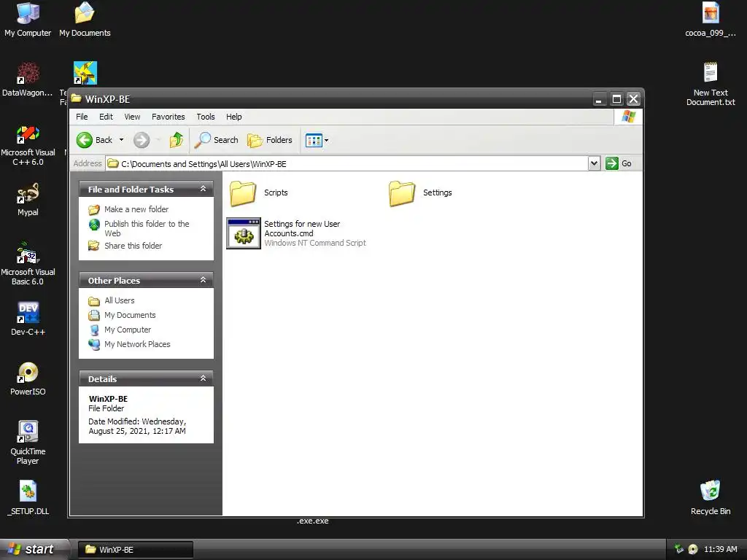747x560 pixels.
Task: Open the Help menu
Action: [x=233, y=117]
